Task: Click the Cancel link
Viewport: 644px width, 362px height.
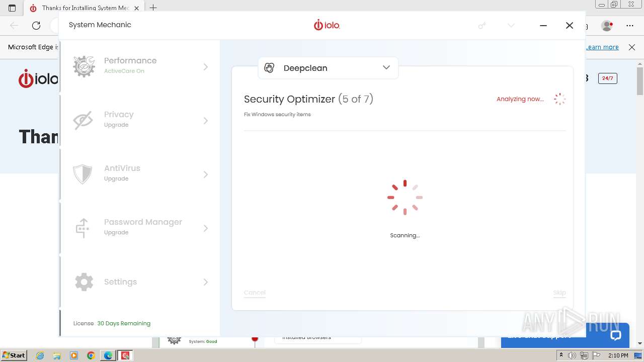Action: (255, 292)
